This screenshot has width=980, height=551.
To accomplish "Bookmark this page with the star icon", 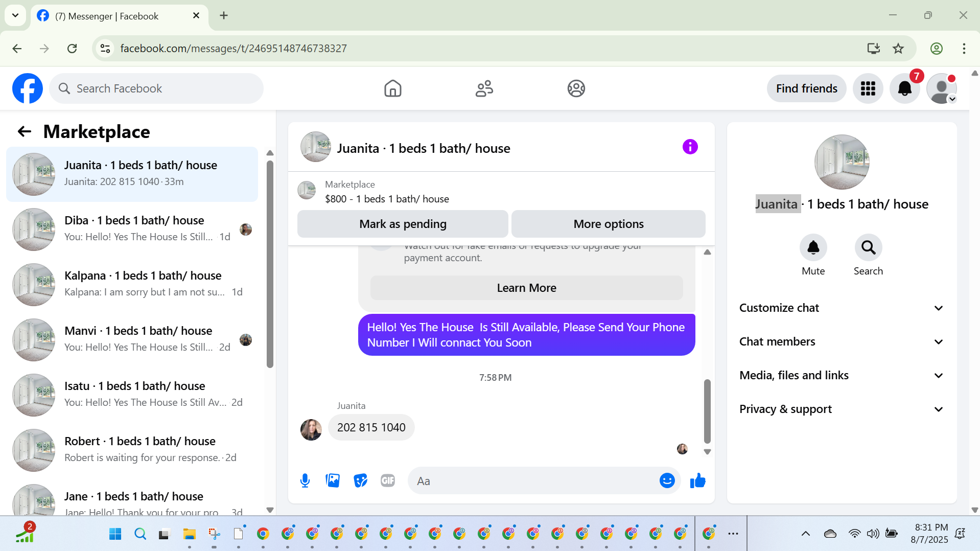I will 898,49.
